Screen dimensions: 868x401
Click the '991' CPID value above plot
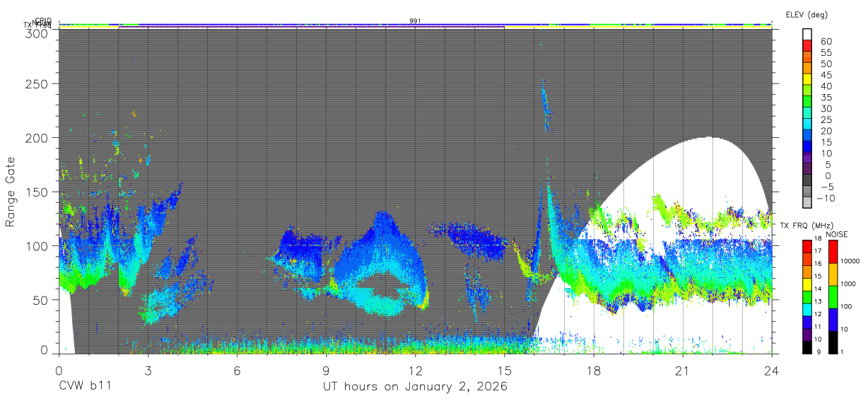click(415, 21)
